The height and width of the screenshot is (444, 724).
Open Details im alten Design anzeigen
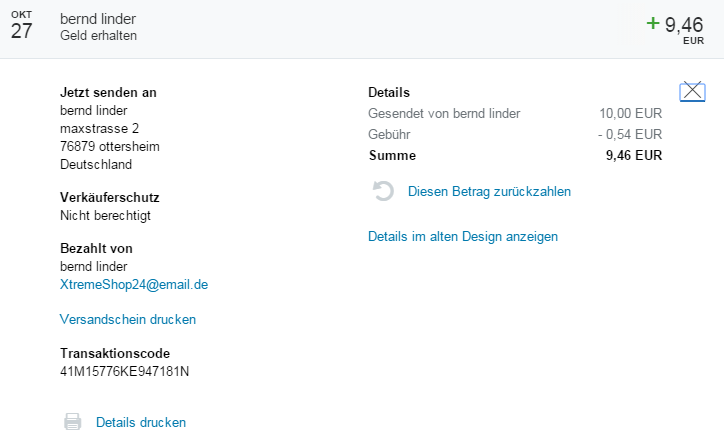click(x=463, y=237)
